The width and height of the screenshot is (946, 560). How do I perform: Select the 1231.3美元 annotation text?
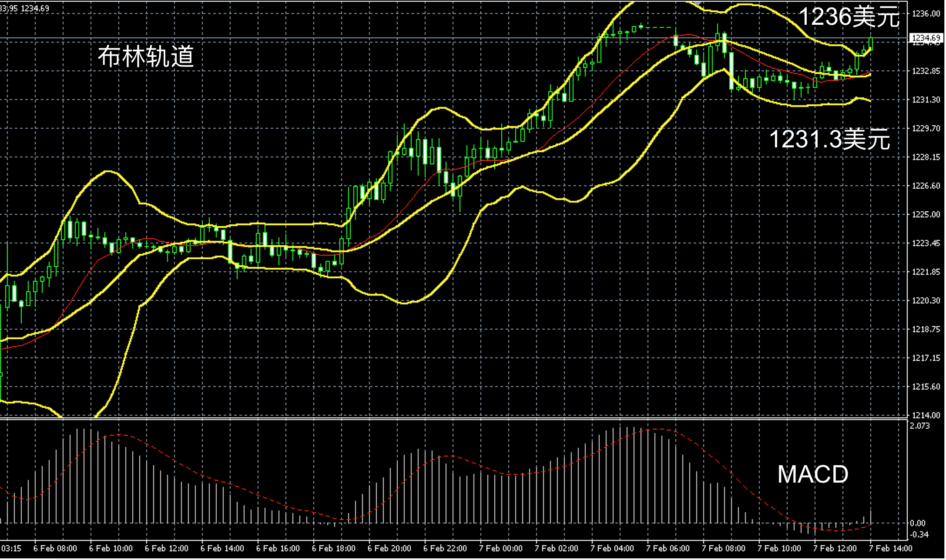(829, 140)
